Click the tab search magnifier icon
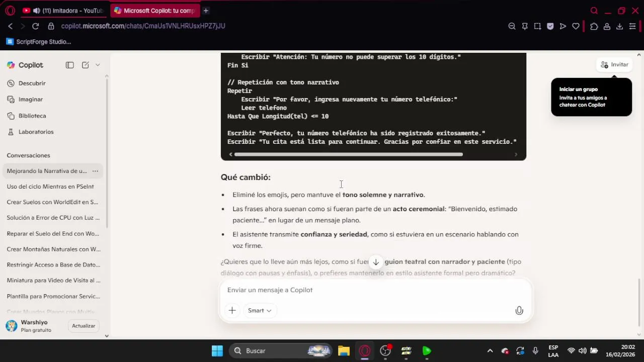 (x=594, y=11)
